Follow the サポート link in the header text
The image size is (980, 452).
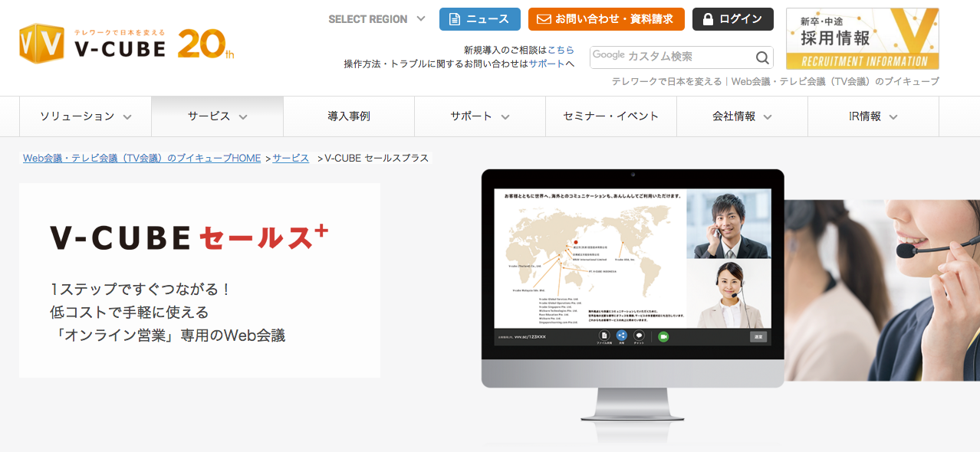[x=547, y=64]
